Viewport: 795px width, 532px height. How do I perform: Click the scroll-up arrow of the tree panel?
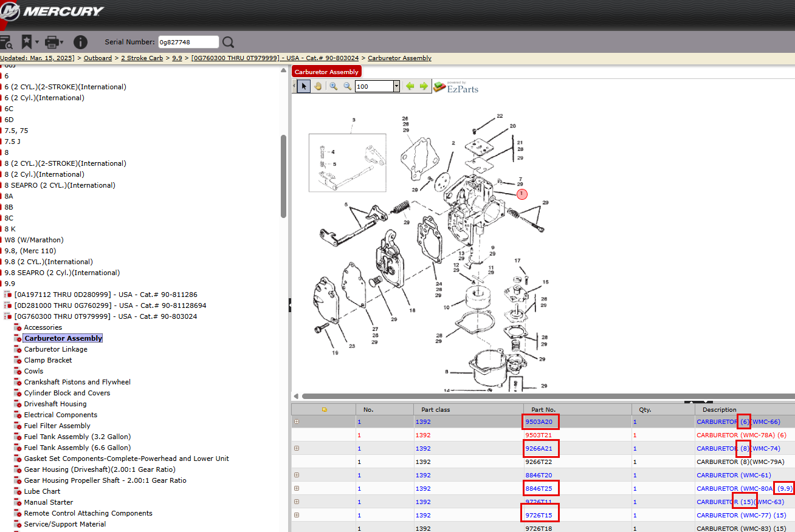click(x=283, y=70)
